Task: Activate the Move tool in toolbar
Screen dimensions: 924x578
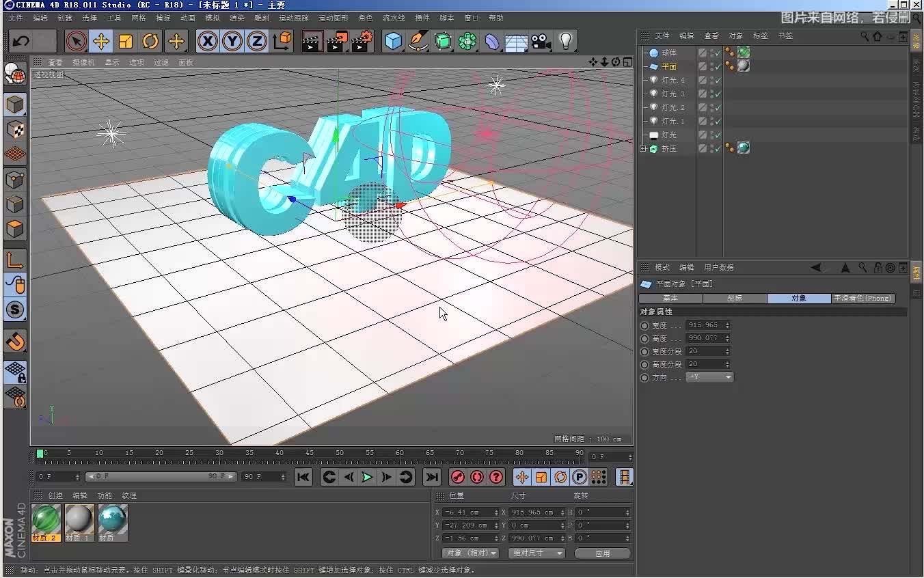Action: [x=101, y=42]
